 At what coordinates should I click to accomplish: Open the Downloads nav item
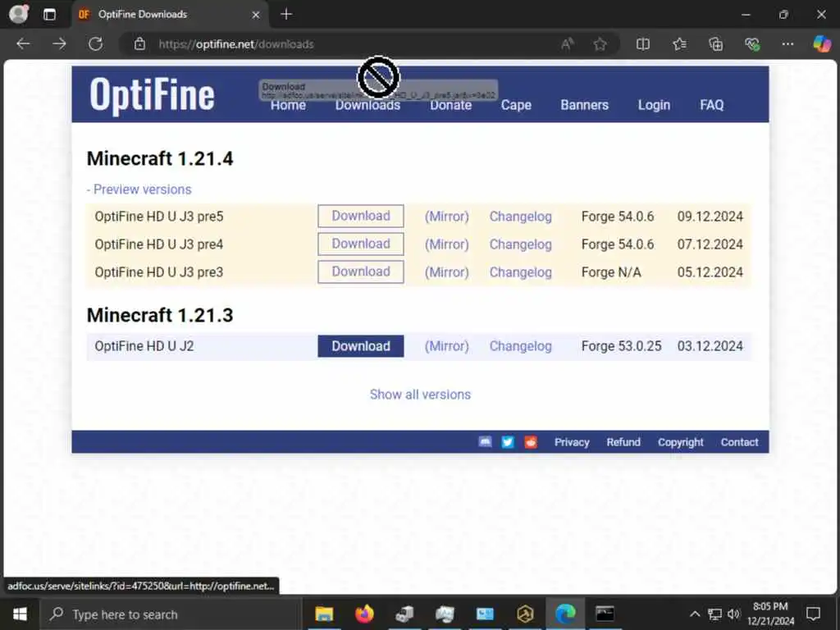pos(367,105)
